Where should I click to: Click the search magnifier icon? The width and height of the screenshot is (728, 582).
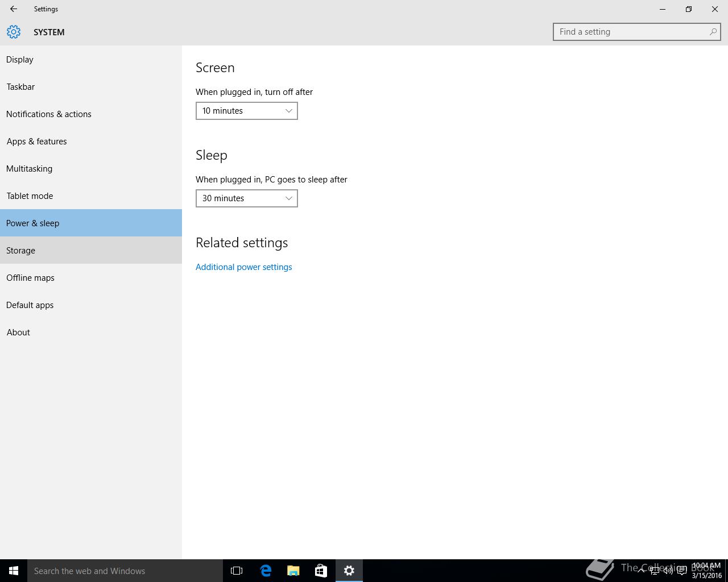pos(713,32)
